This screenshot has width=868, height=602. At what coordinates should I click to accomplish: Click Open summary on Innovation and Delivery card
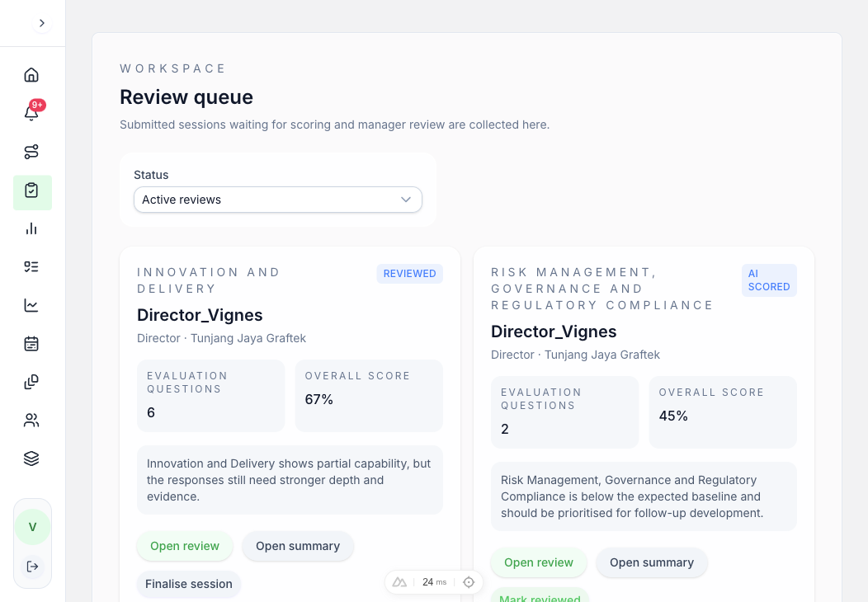(298, 546)
